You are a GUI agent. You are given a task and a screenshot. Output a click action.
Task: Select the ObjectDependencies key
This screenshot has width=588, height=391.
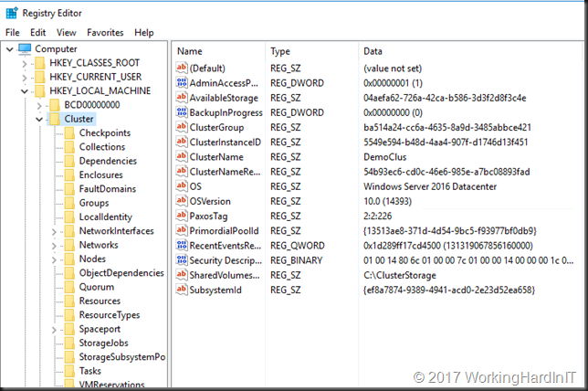point(121,273)
